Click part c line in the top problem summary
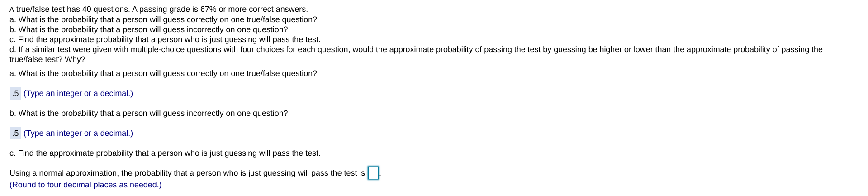Image resolution: width=868 pixels, height=196 pixels. (165, 39)
